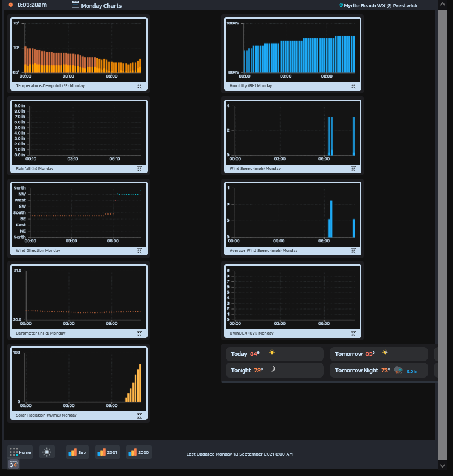This screenshot has height=476, width=453.
Task: Click the Humidity bar chart
Action: (x=292, y=50)
